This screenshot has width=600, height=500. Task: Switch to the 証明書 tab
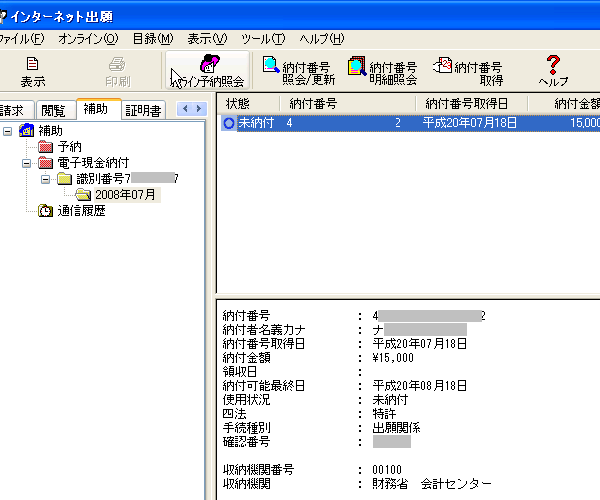143,111
